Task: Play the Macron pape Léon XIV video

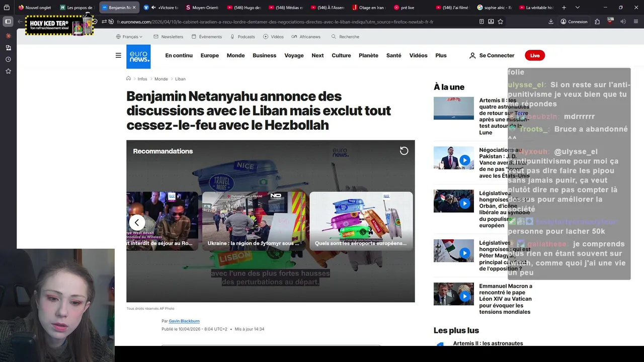Action: (x=464, y=296)
